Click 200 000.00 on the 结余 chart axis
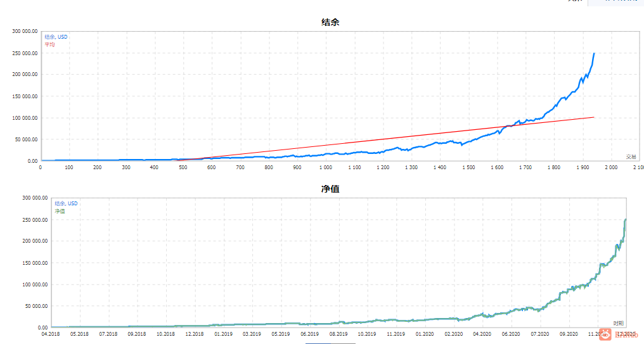644x344 pixels. (25, 74)
